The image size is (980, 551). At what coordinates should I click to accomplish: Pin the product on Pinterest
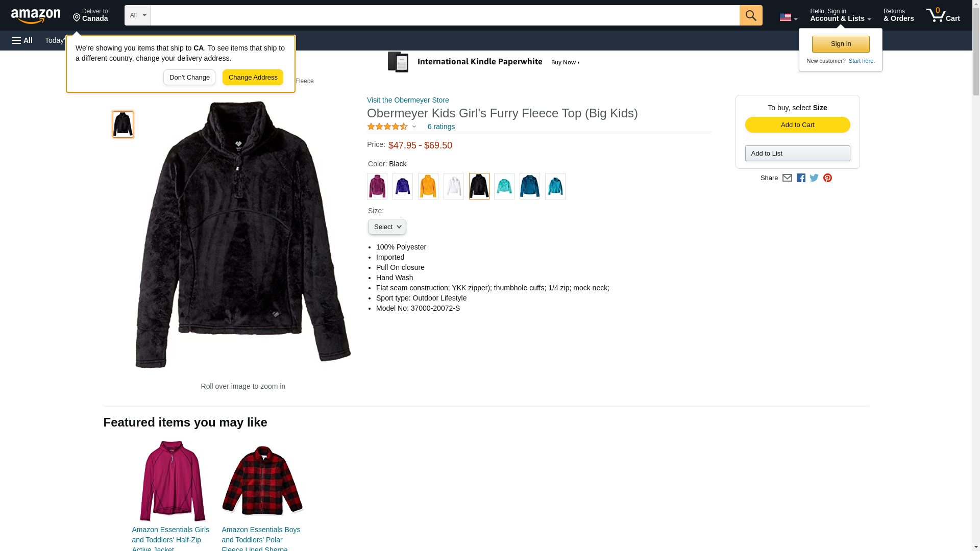[x=827, y=178]
